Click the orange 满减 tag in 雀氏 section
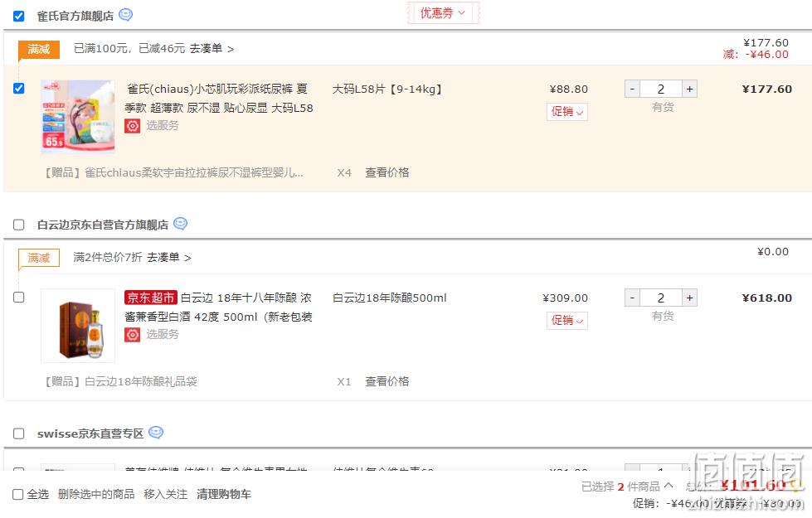Screen dimensions: 812x518 coord(39,49)
